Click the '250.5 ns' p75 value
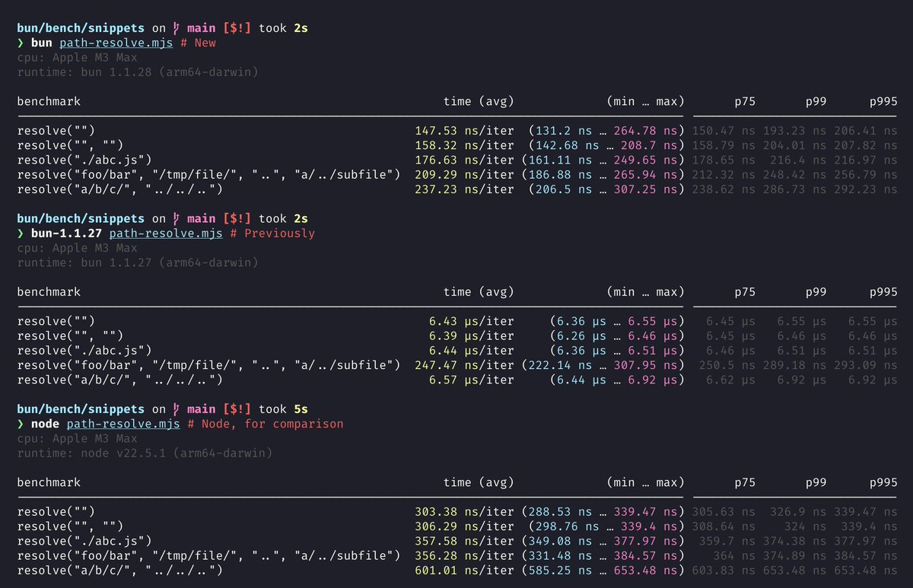This screenshot has height=588, width=913. tap(727, 365)
